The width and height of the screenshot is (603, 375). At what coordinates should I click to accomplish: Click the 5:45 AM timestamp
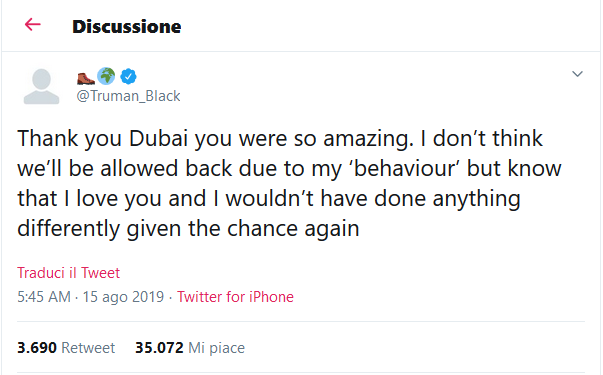coord(44,297)
